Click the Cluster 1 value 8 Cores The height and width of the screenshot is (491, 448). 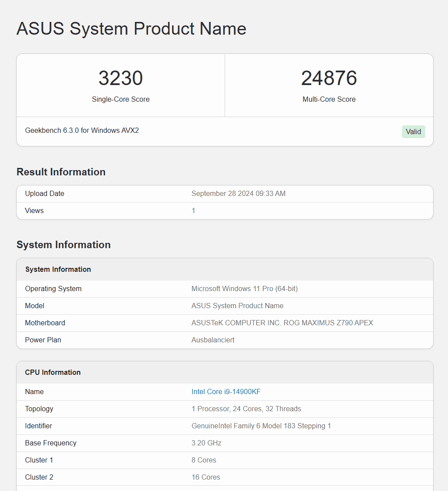click(x=204, y=460)
